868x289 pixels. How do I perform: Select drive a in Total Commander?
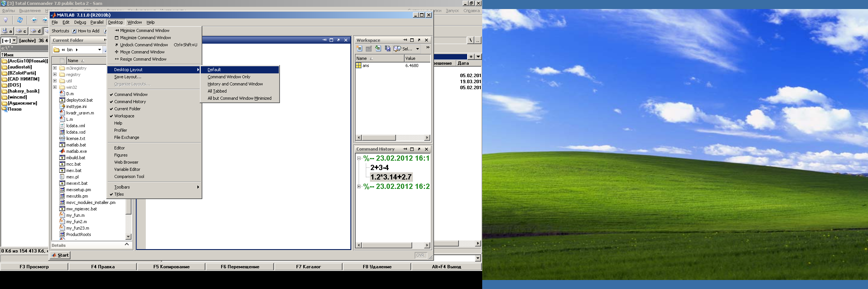coord(7,31)
